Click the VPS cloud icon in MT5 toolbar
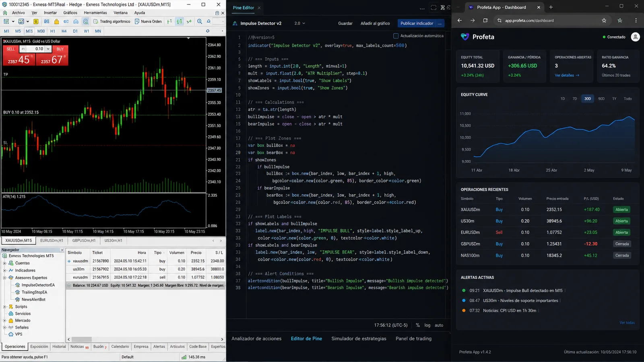Image resolution: width=644 pixels, height=362 pixels. (x=76, y=21)
